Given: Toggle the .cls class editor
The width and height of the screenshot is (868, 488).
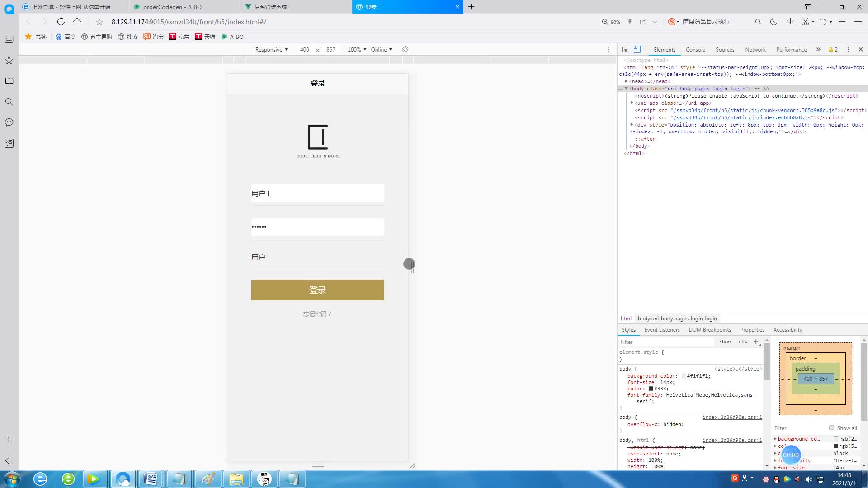Looking at the screenshot, I should 742,342.
